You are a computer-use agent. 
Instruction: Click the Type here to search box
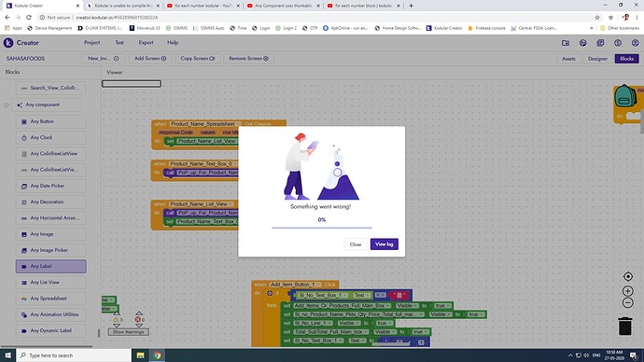click(74, 355)
